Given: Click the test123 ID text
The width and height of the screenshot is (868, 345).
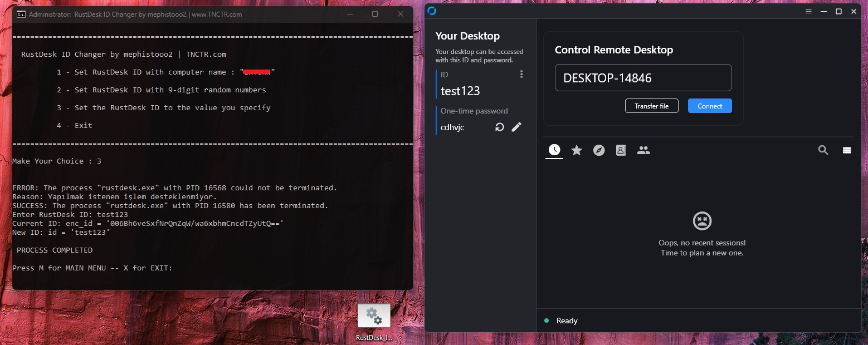Looking at the screenshot, I should point(460,91).
